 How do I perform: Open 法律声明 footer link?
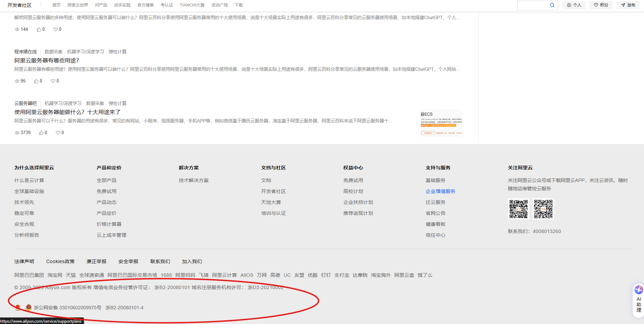coord(24,261)
